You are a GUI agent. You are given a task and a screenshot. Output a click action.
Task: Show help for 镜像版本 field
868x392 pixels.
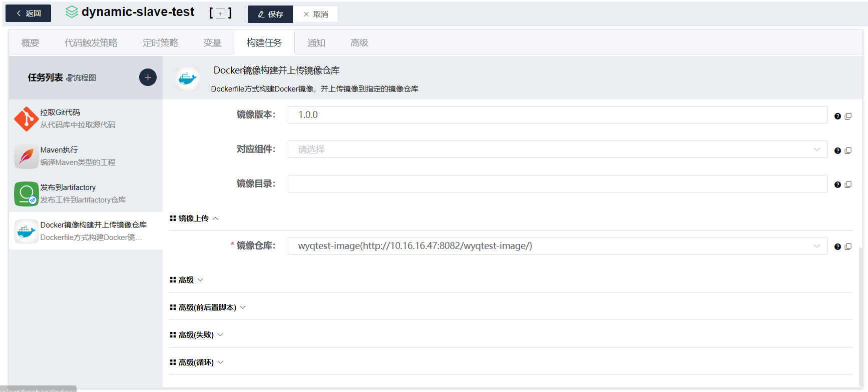837,116
